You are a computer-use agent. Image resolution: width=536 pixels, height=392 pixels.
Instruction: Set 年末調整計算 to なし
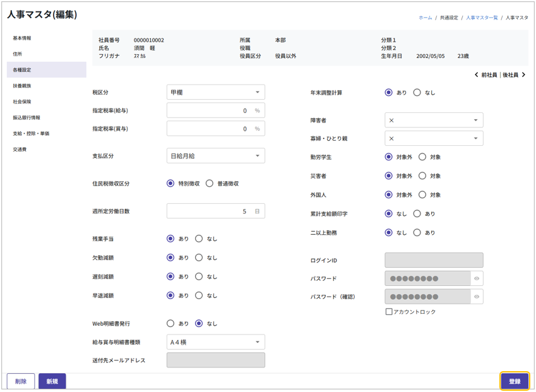[417, 93]
